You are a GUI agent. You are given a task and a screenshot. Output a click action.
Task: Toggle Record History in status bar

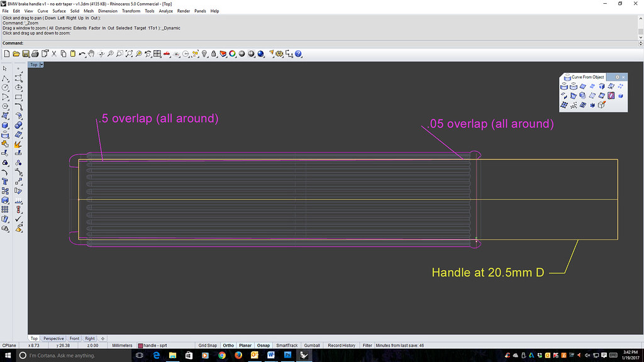coord(341,346)
